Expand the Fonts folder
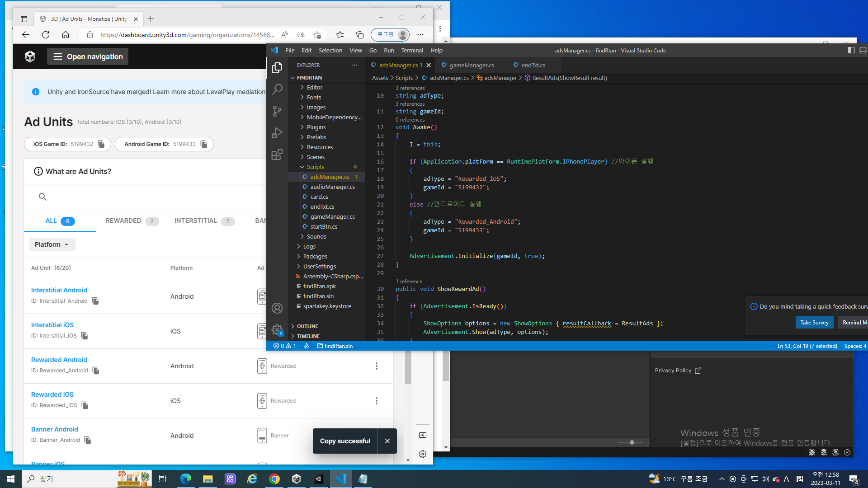The height and width of the screenshot is (488, 868). pyautogui.click(x=314, y=98)
